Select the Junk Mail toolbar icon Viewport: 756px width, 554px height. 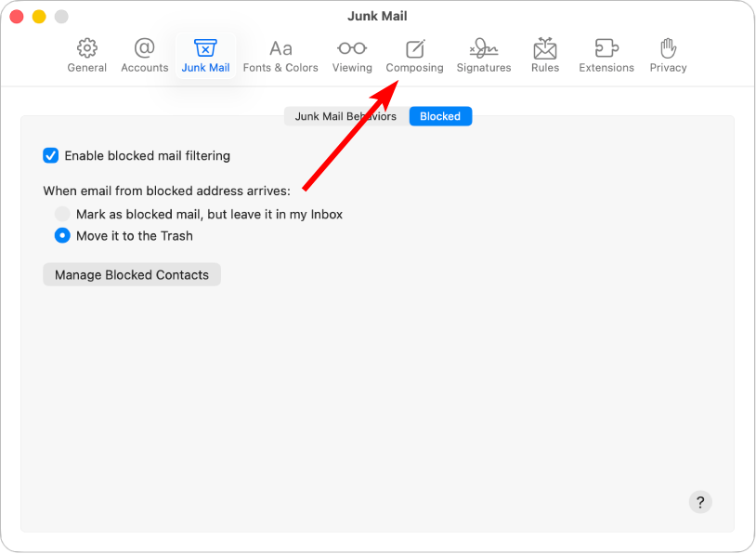pyautogui.click(x=205, y=55)
